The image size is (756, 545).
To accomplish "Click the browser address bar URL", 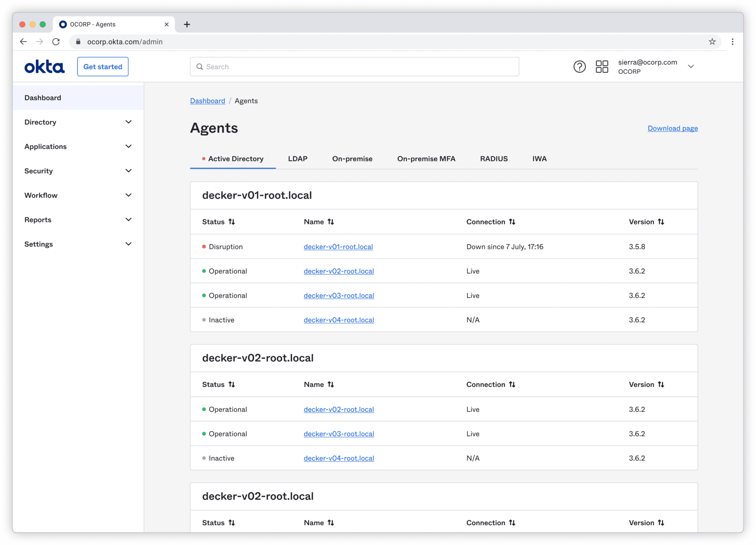I will pyautogui.click(x=125, y=41).
